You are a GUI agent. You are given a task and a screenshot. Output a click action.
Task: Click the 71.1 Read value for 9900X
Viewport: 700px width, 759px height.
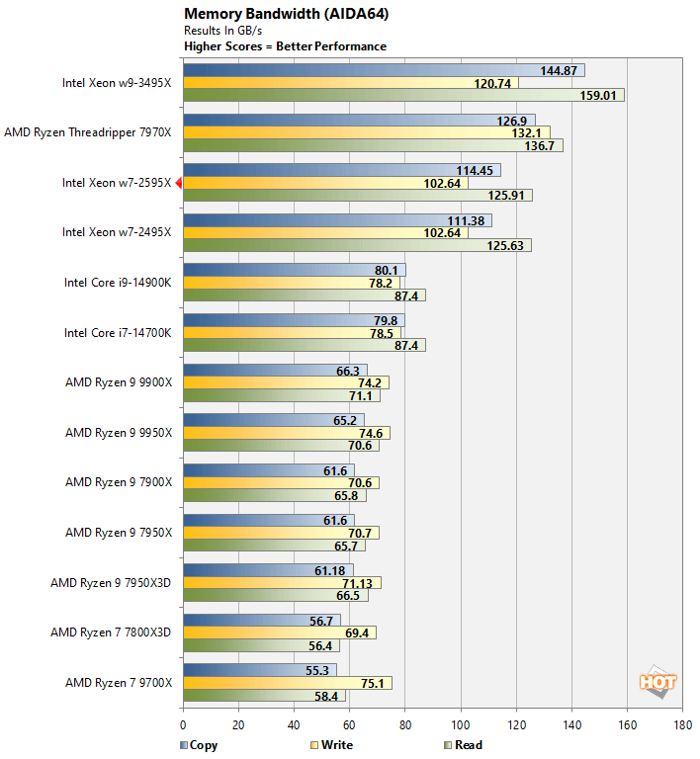(361, 396)
